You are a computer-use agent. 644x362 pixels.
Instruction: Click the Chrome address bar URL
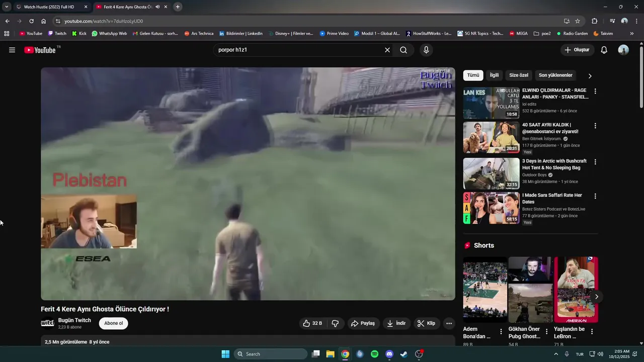(104, 21)
